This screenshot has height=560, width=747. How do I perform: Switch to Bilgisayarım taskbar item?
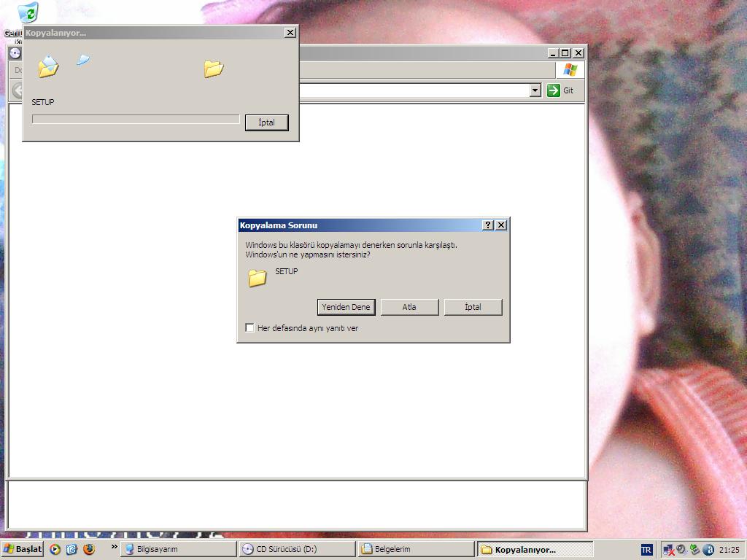click(x=178, y=549)
